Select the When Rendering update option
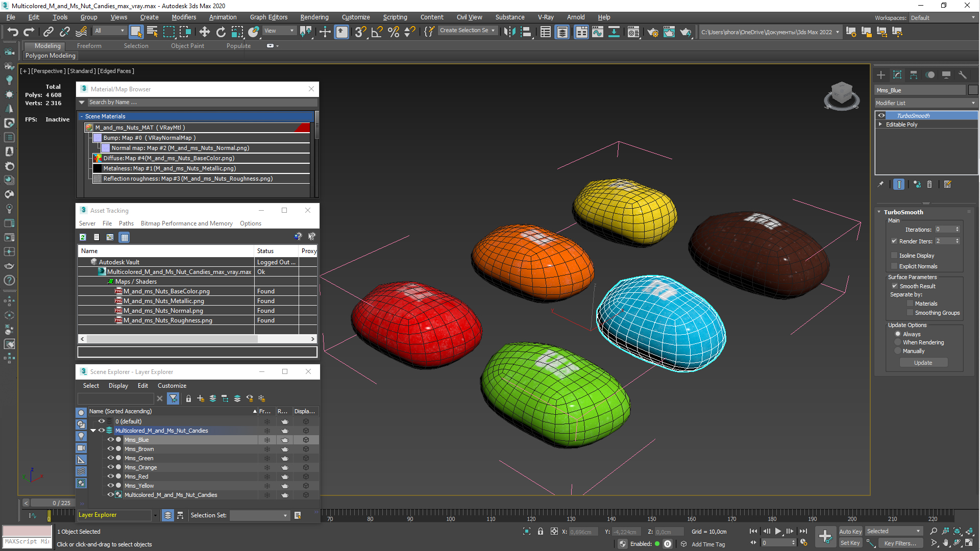 pyautogui.click(x=898, y=342)
